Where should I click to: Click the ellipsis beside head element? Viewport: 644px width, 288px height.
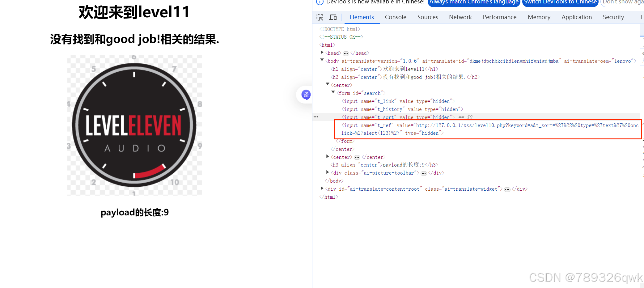pos(346,53)
